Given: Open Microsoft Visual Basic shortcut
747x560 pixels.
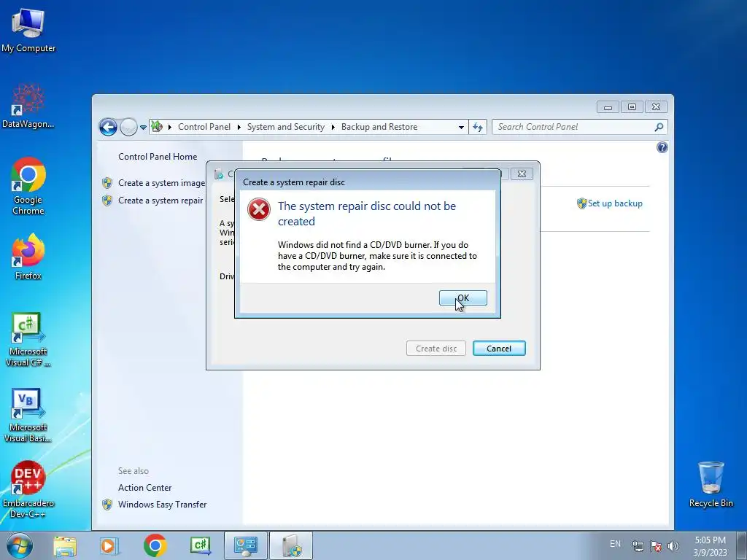Looking at the screenshot, I should [28, 415].
